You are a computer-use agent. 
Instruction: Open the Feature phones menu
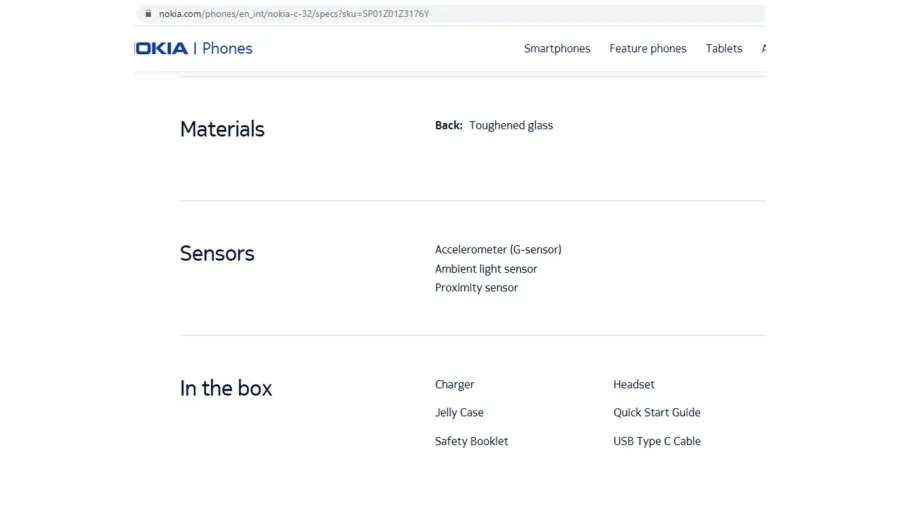pos(647,49)
